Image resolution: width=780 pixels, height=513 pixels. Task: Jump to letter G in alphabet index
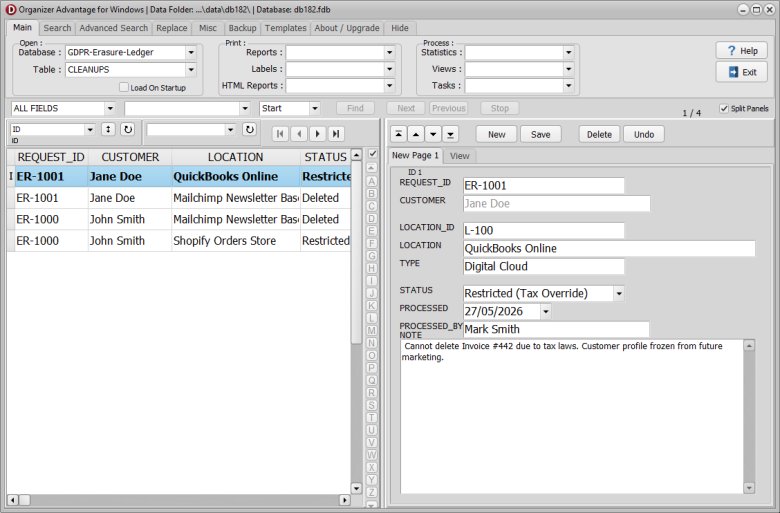pos(372,256)
